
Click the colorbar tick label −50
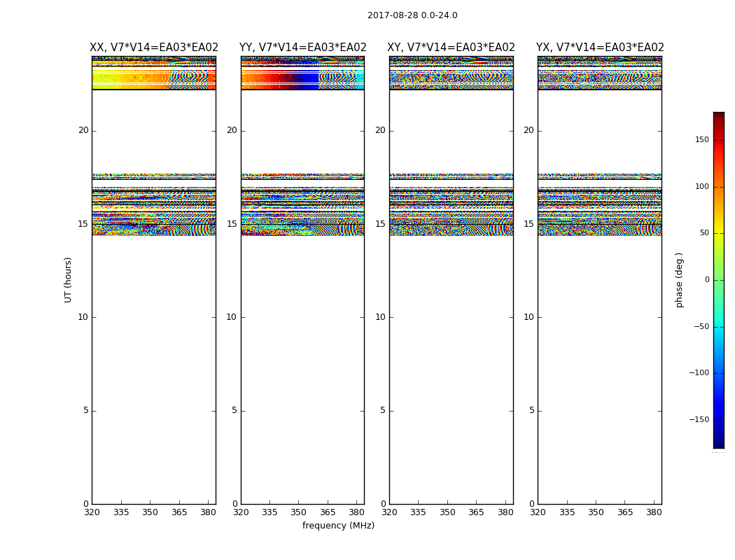701,326
